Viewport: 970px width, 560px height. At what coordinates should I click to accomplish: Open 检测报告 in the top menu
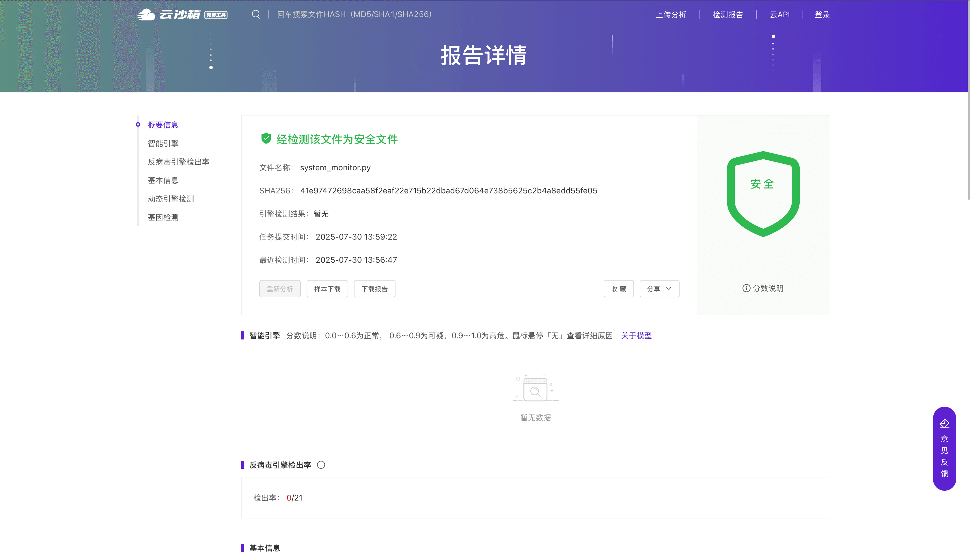tap(728, 15)
